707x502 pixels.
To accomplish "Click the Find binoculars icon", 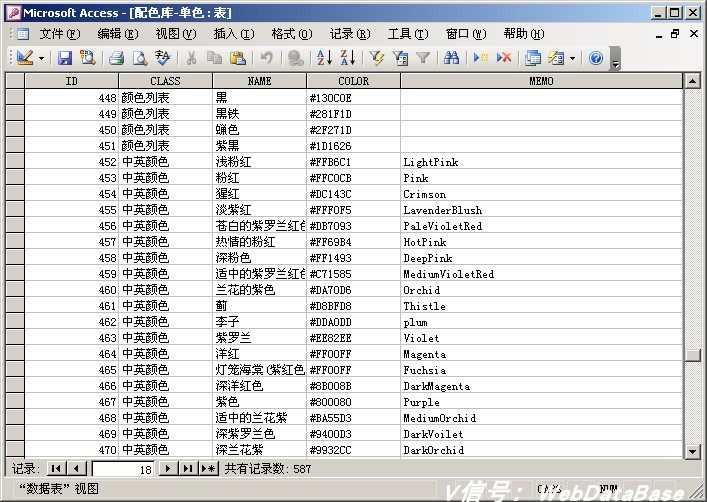I will 451,58.
